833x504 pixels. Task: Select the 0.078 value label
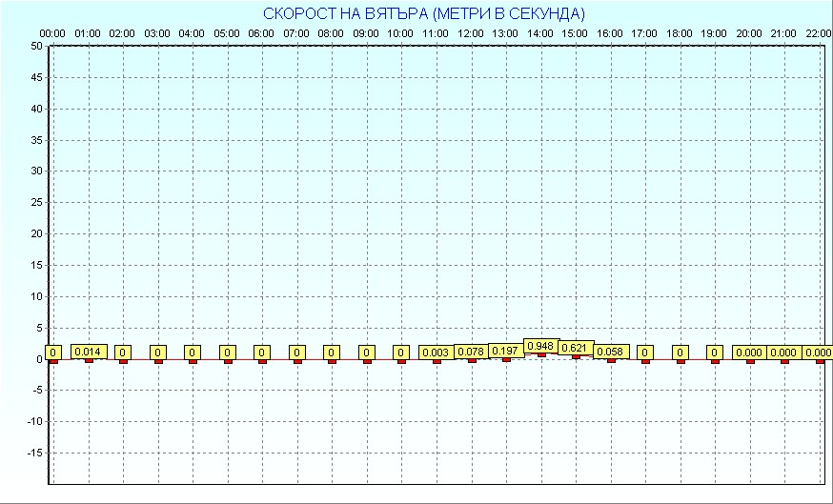click(x=471, y=352)
